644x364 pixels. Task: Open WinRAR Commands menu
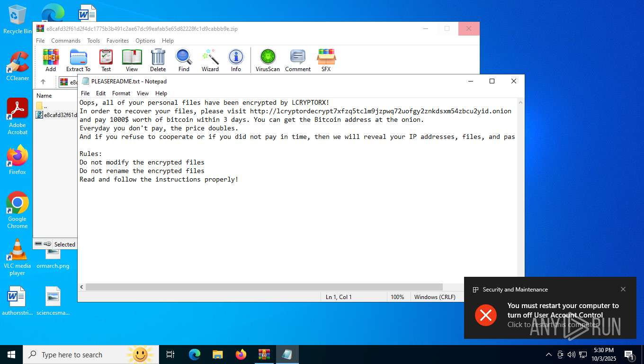pos(66,41)
